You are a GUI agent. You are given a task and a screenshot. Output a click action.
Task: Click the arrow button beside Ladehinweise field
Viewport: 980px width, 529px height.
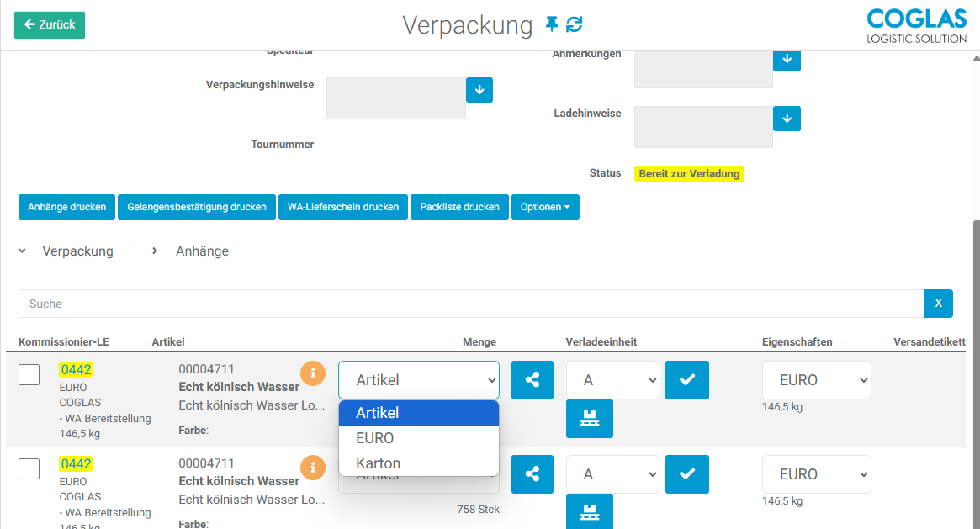coord(787,119)
